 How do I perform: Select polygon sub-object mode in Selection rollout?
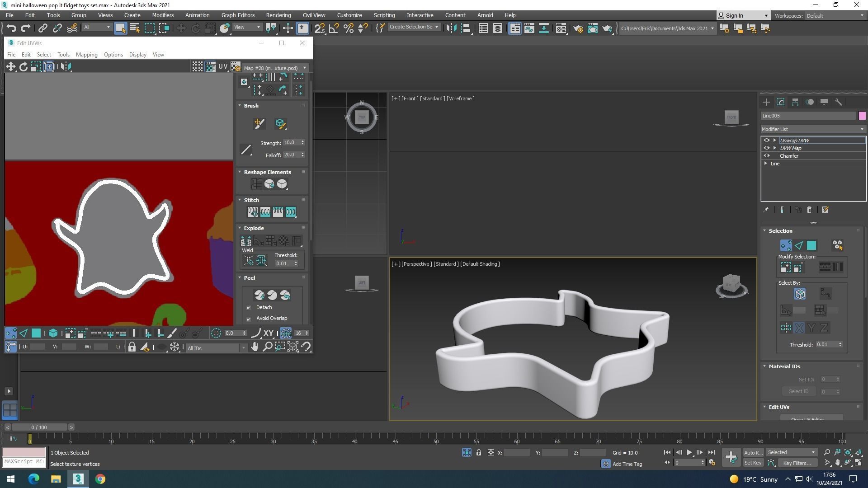click(811, 245)
